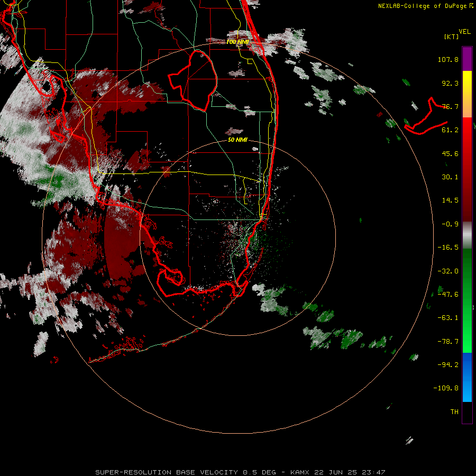
Task: Click the 14.5 velocity scale value
Action: 450,200
